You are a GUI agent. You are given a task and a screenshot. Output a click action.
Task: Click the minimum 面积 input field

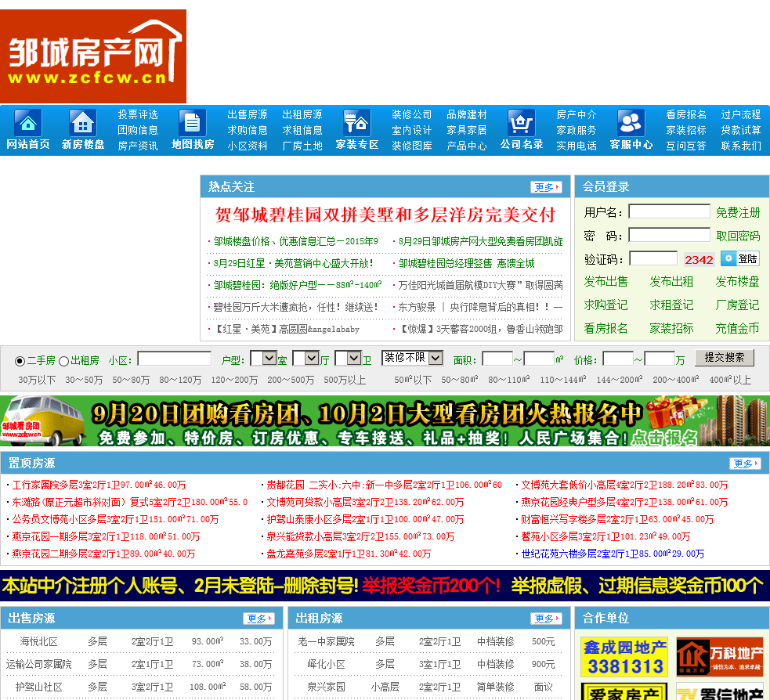click(497, 359)
